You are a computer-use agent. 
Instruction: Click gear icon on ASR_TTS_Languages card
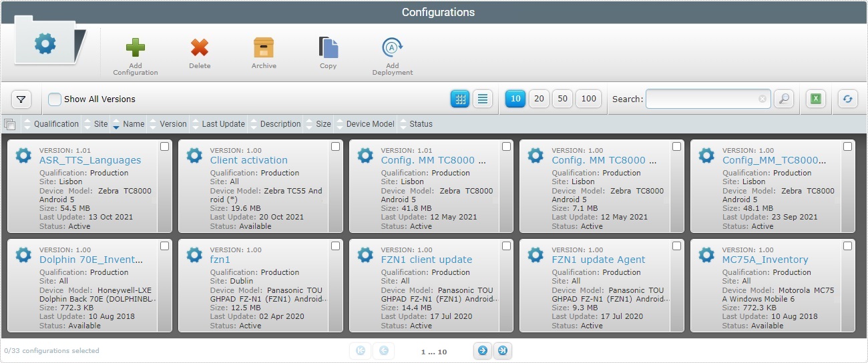pyautogui.click(x=23, y=155)
